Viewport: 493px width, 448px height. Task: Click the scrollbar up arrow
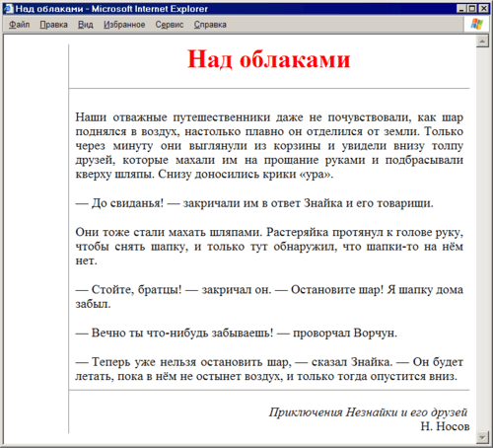click(x=482, y=41)
